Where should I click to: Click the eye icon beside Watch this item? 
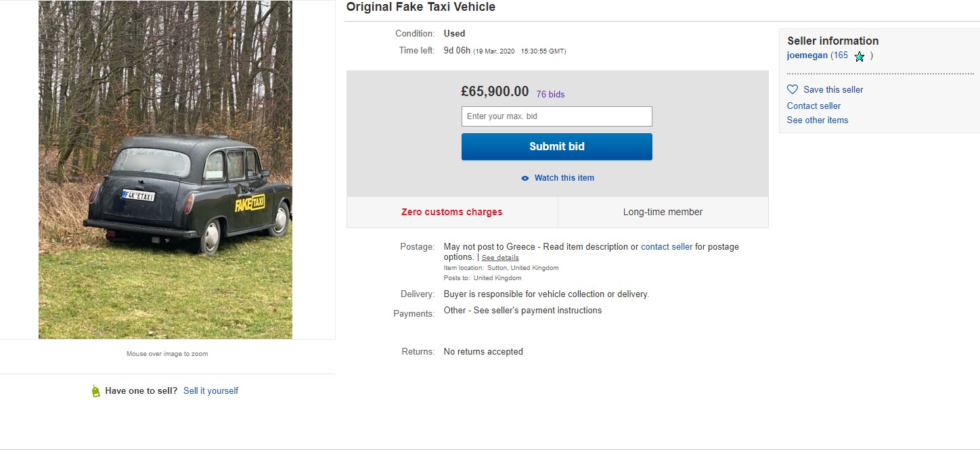click(525, 178)
